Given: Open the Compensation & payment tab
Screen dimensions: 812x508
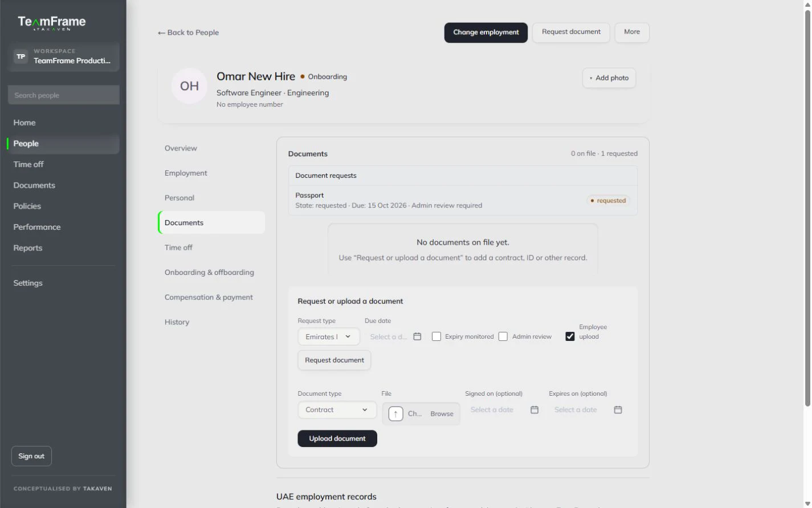Looking at the screenshot, I should click(211, 297).
